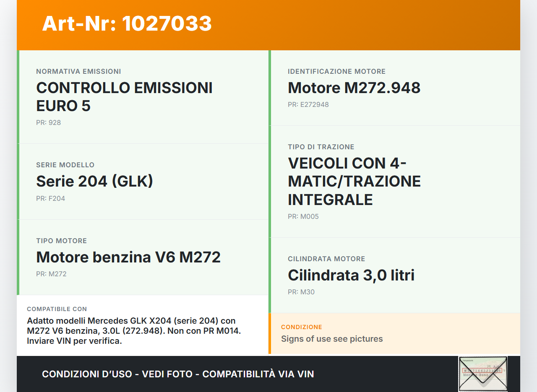Click the Art-Nr: 1027033 header title

coord(127,23)
